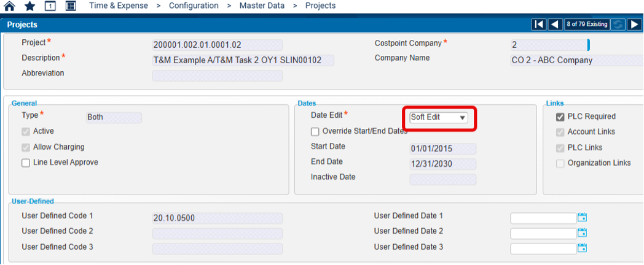
Task: Click the User-Defined group label
Action: tap(33, 201)
